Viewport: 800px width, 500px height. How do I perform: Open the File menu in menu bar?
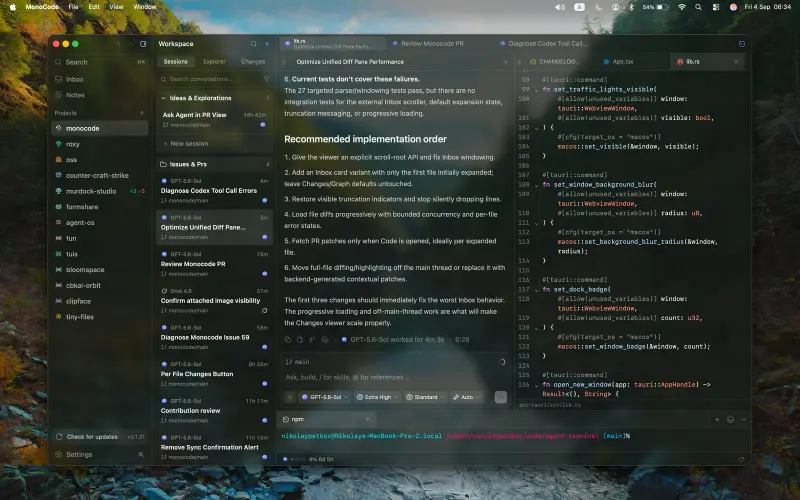click(73, 7)
